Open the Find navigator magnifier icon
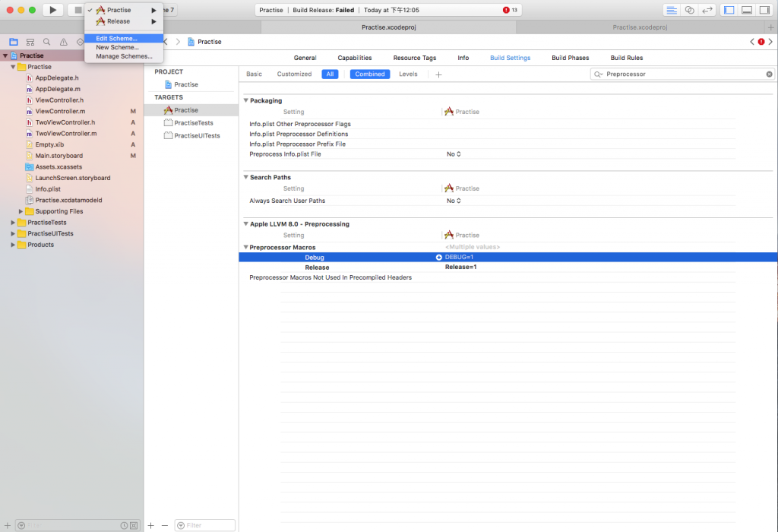778x532 pixels. pos(46,43)
